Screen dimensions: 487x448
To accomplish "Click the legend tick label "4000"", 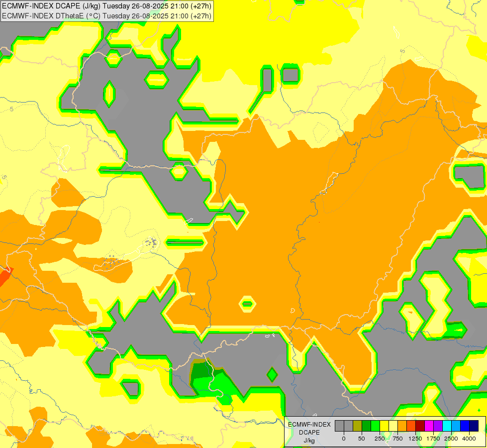I will [469, 439].
